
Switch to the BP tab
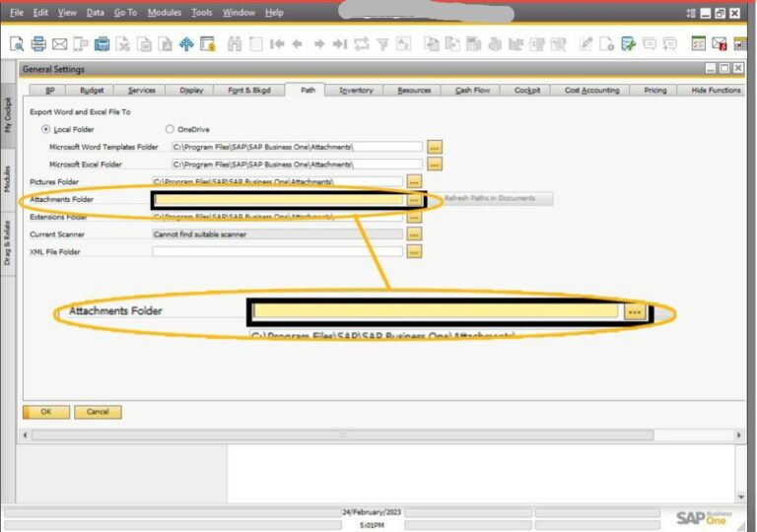49,91
